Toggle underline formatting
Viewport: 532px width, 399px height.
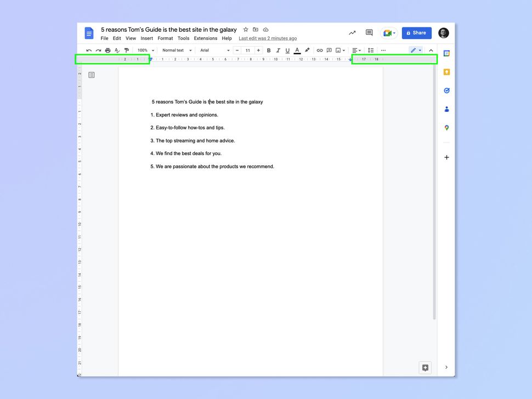(x=287, y=50)
